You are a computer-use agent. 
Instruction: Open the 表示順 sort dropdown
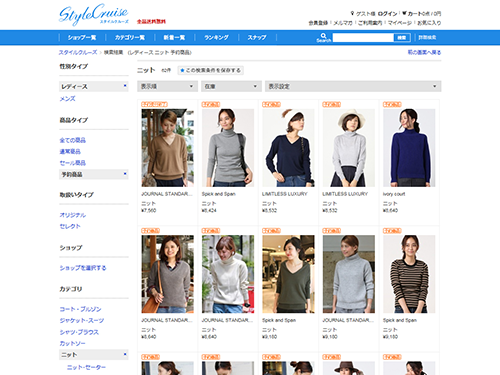(167, 86)
